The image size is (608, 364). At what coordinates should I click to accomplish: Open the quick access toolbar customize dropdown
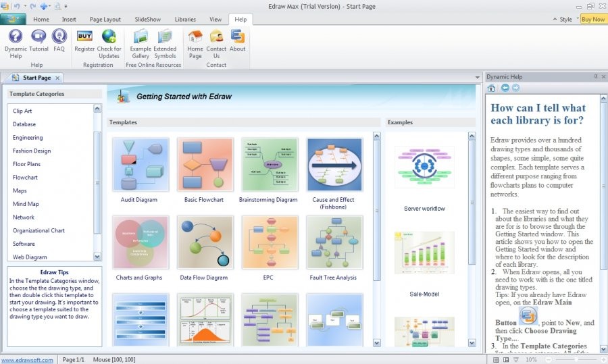pyautogui.click(x=66, y=6)
